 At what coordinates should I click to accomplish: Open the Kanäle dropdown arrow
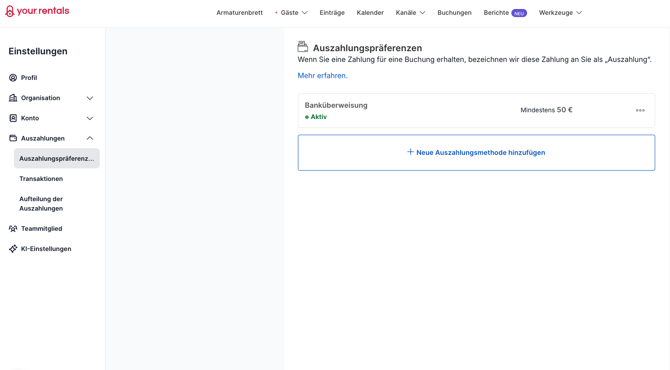(422, 13)
